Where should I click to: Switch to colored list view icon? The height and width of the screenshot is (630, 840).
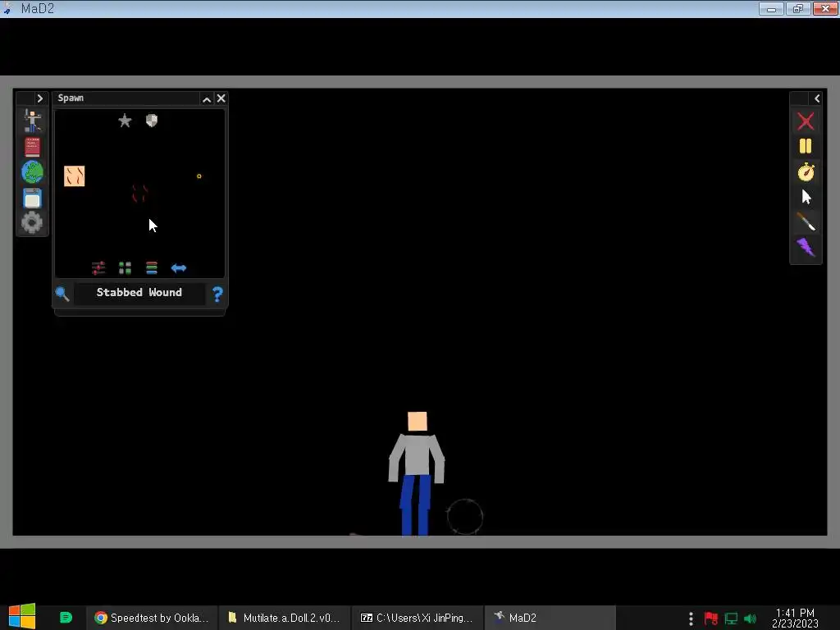(x=152, y=268)
